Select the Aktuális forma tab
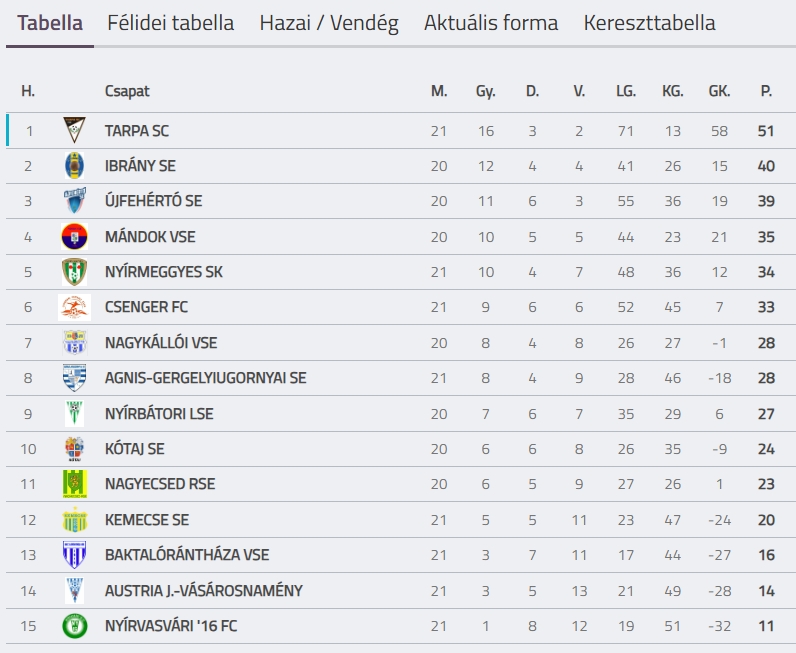Image resolution: width=796 pixels, height=653 pixels. [491, 23]
